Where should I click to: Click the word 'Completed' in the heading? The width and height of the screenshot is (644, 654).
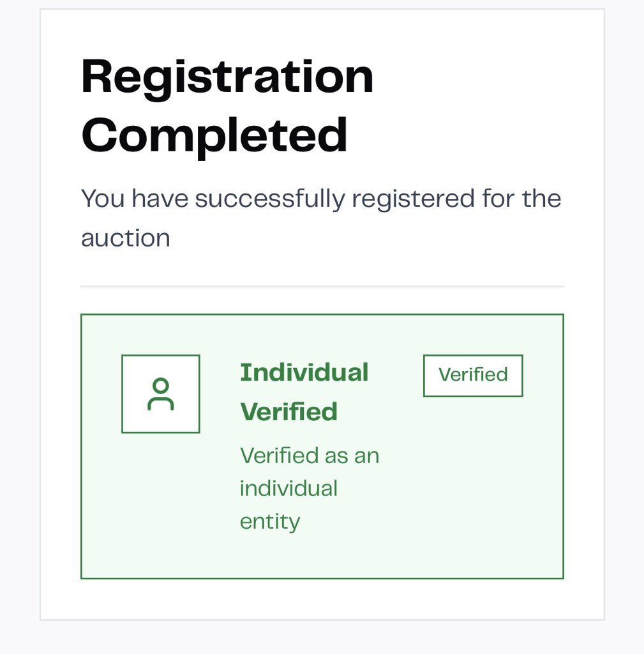pos(214,136)
